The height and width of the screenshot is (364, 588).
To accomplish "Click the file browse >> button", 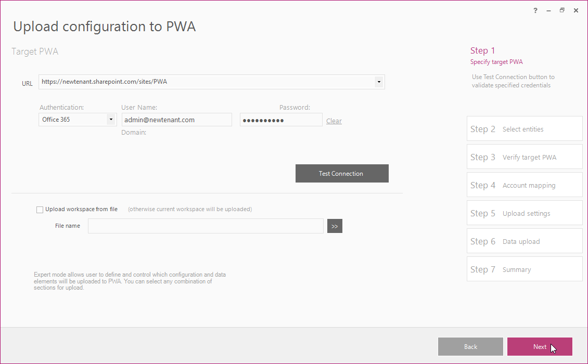I will 335,226.
